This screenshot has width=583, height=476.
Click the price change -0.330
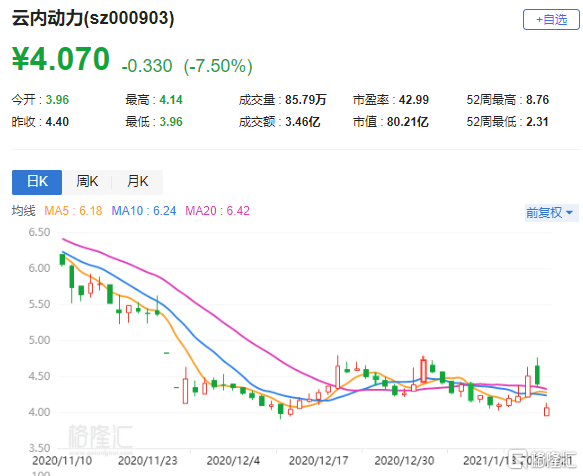147,66
